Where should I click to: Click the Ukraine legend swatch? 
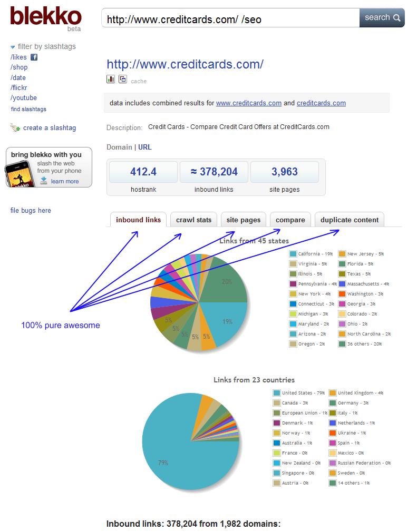point(333,433)
